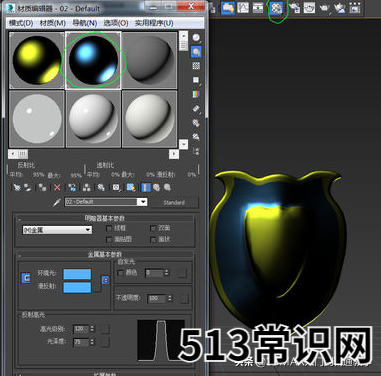Image resolution: width=381 pixels, height=376 pixels.
Task: Click the Standard material type button
Action: (x=174, y=202)
